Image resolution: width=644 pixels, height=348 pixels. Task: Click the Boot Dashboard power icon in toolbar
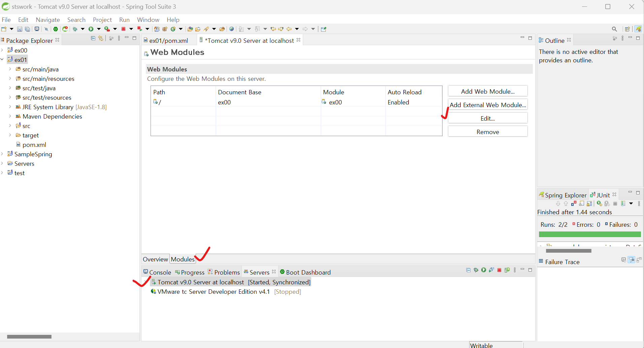click(x=56, y=29)
